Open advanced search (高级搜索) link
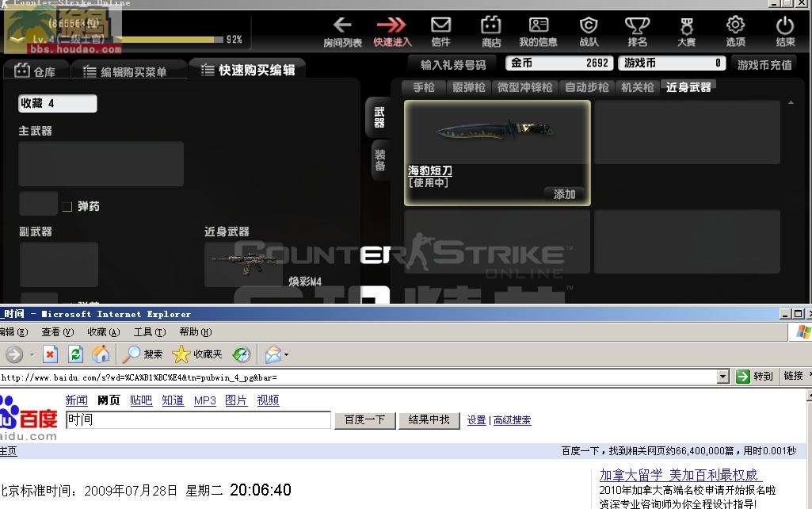 (513, 420)
